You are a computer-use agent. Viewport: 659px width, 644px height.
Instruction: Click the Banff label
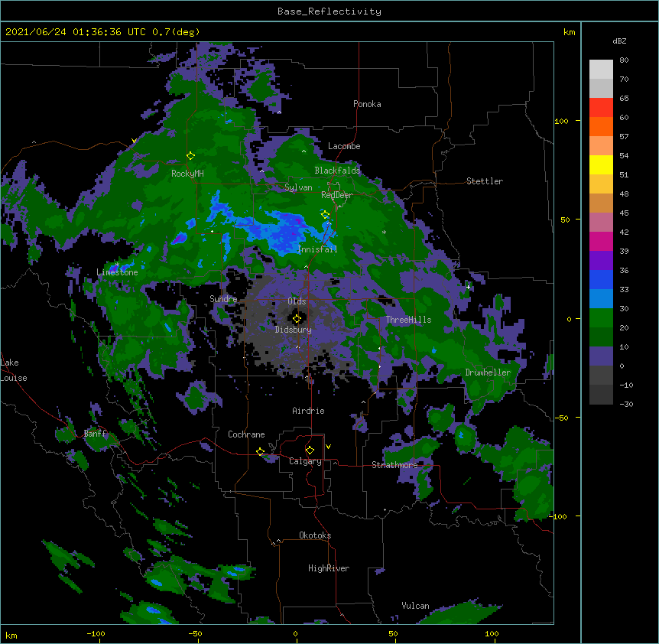(x=95, y=434)
